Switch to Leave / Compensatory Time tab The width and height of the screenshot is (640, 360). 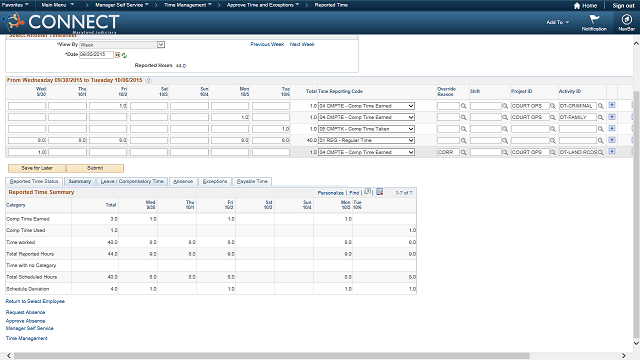click(132, 181)
